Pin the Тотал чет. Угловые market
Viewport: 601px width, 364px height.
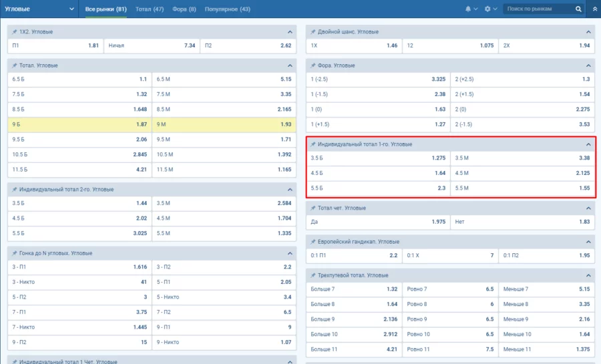coord(313,208)
